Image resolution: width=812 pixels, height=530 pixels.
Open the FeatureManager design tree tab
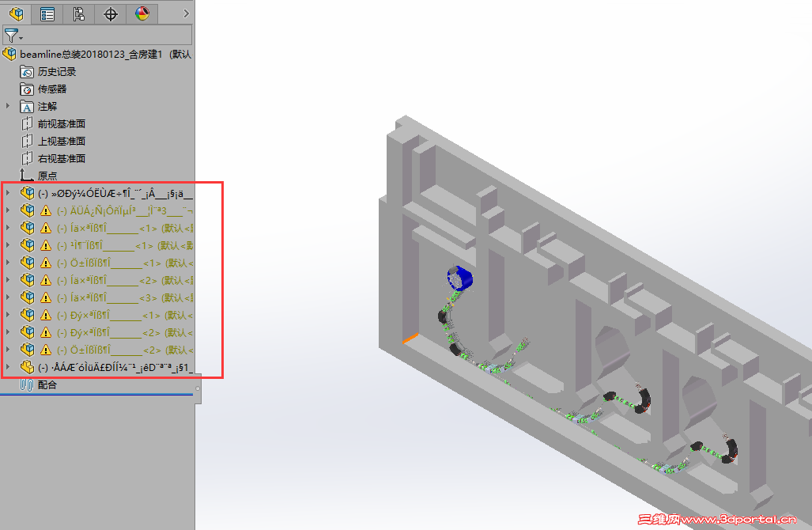click(16, 13)
